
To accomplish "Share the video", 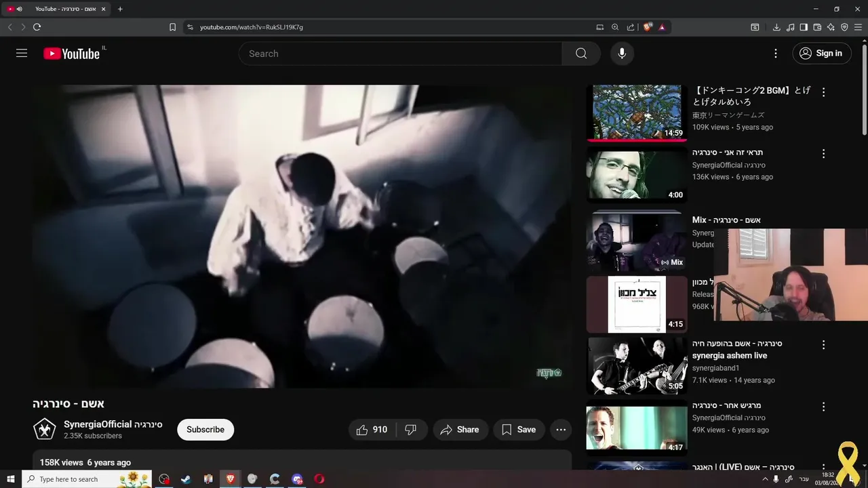I will pyautogui.click(x=460, y=430).
